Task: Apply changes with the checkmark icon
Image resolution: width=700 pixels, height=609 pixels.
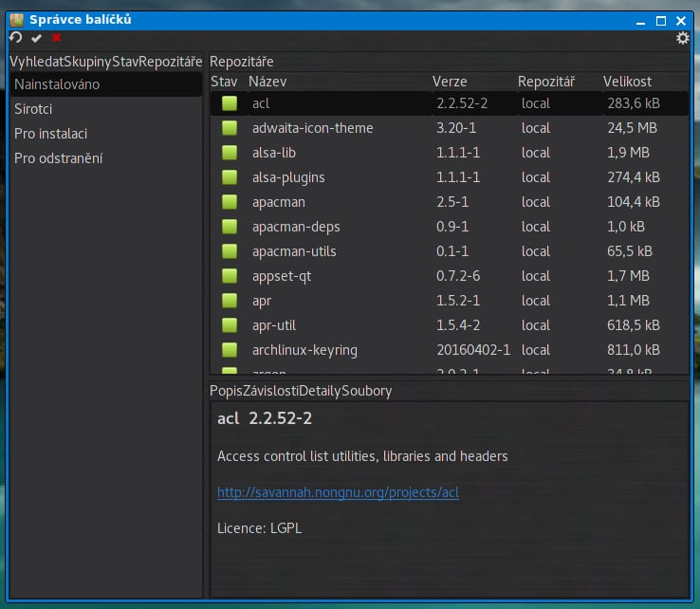Action: pyautogui.click(x=36, y=38)
